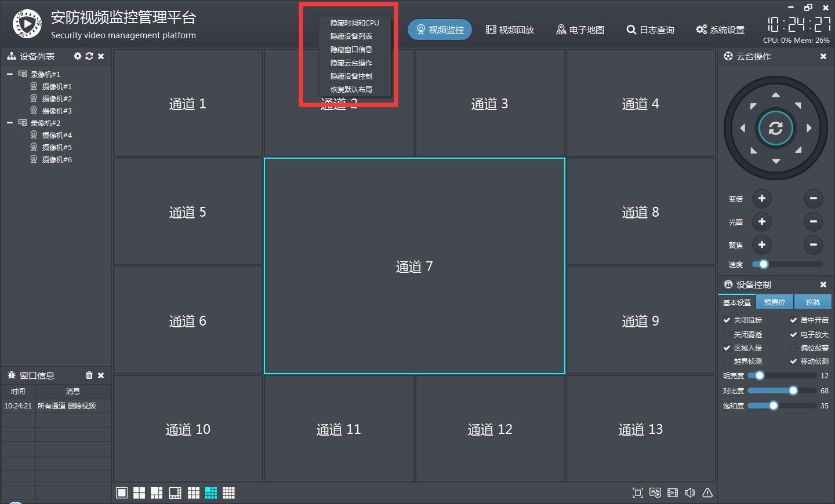Image resolution: width=835 pixels, height=504 pixels.
Task: Click the film strip icon in bottom bar
Action: (x=673, y=493)
